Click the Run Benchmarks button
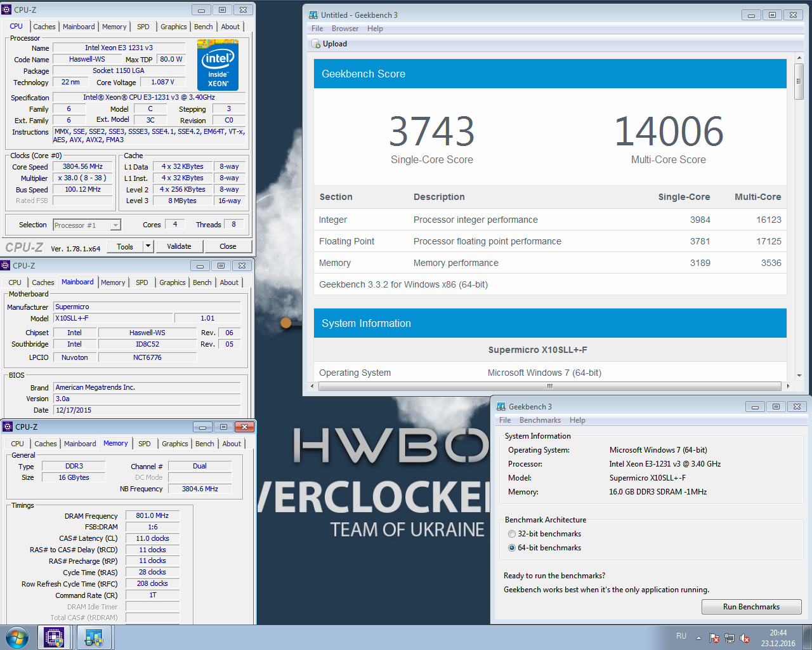This screenshot has height=650, width=812. 751,607
